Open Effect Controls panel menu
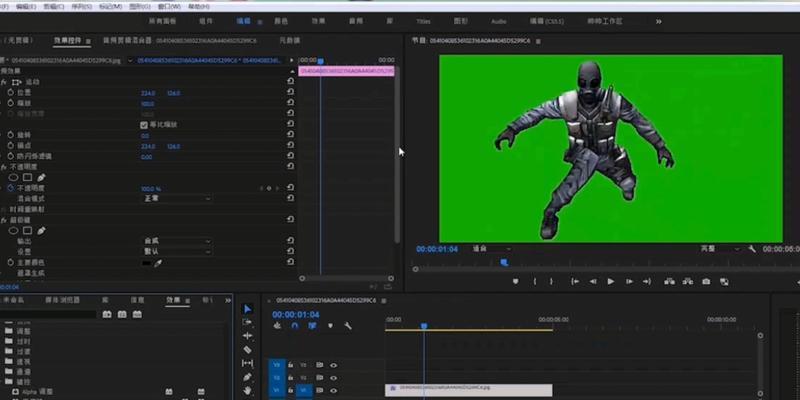The image size is (800, 400). point(88,41)
